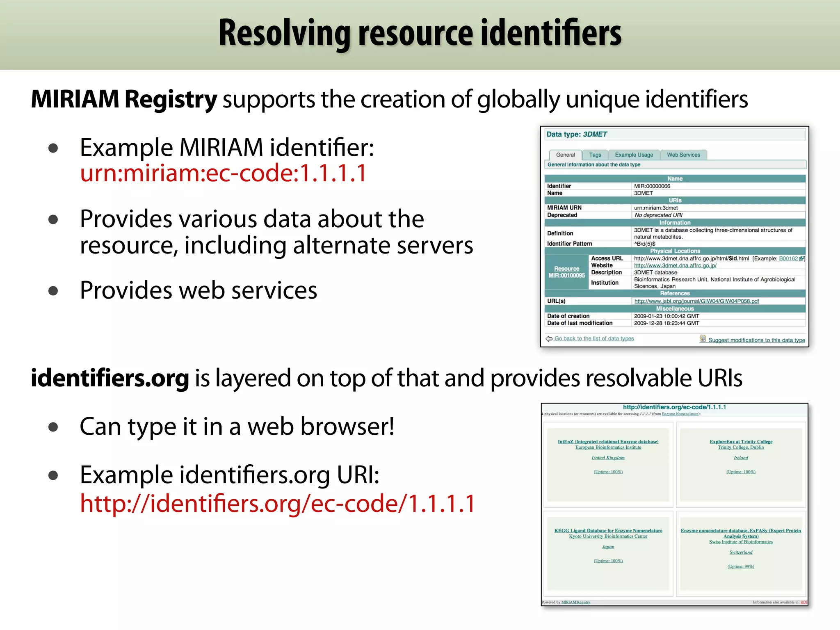Click the identifiers.org/ec-code/1.1.1.1 page title

tap(674, 407)
